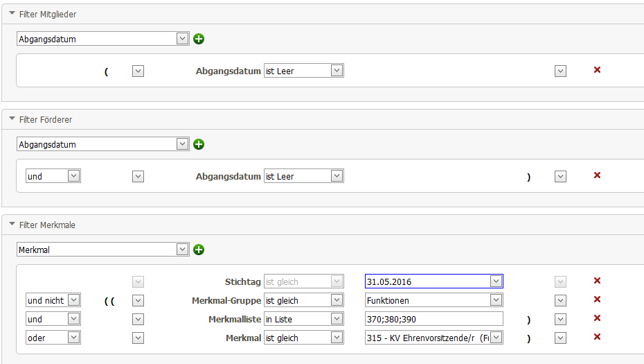
Task: Collapse the Filter Merkmale section
Action: pos(12,225)
